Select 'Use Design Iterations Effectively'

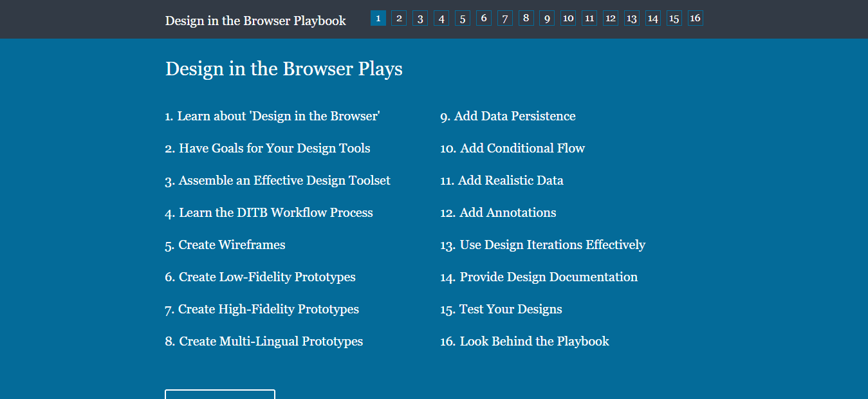coord(552,245)
